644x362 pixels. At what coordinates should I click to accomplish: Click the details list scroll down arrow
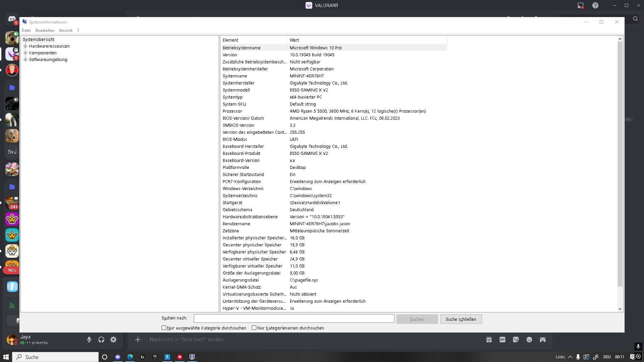click(x=620, y=309)
